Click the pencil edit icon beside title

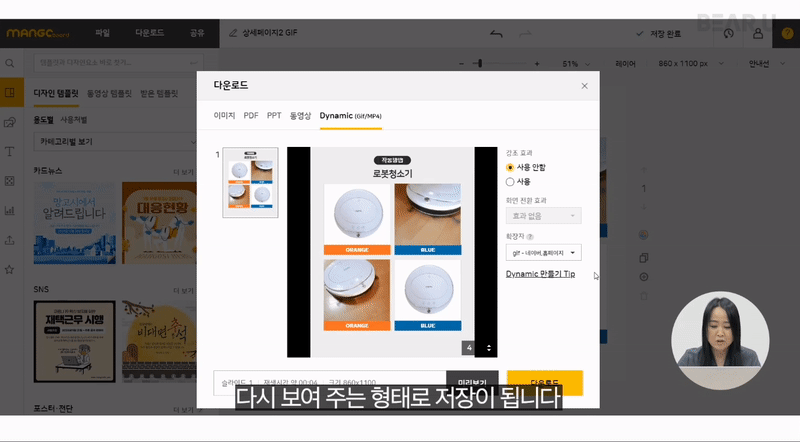233,33
